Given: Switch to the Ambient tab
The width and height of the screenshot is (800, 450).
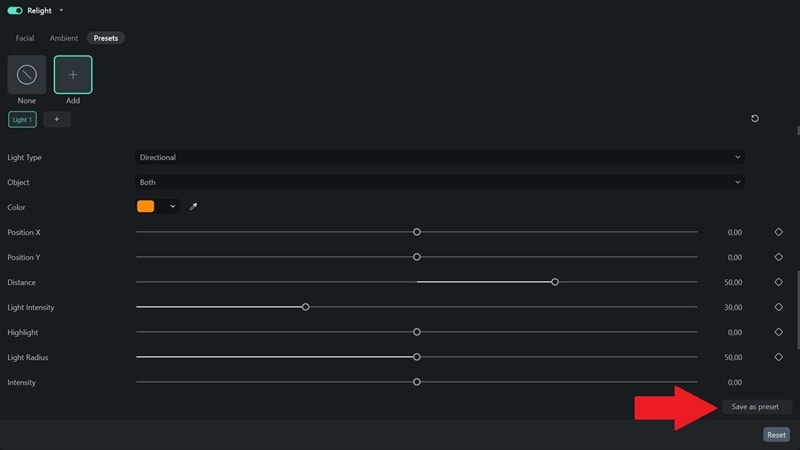Looking at the screenshot, I should [64, 38].
